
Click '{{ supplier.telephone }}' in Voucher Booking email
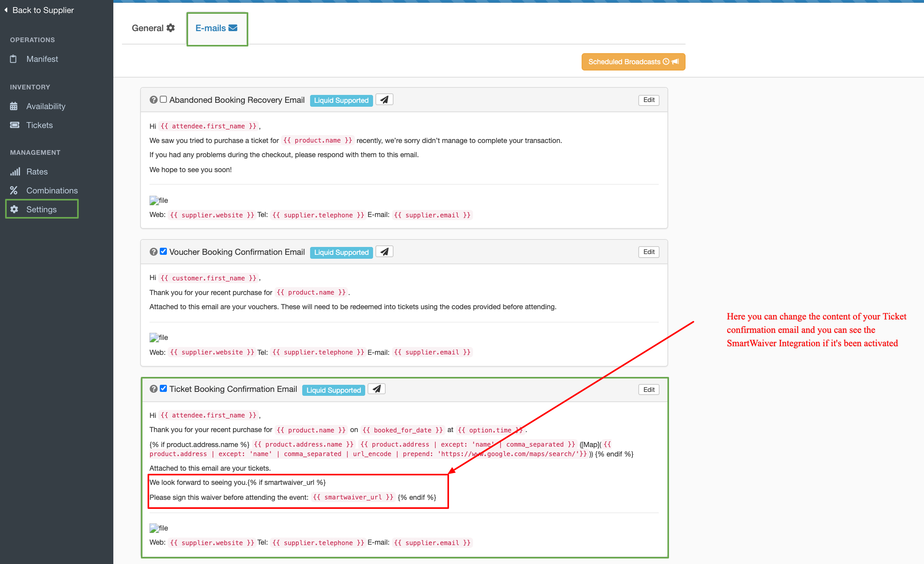click(318, 352)
